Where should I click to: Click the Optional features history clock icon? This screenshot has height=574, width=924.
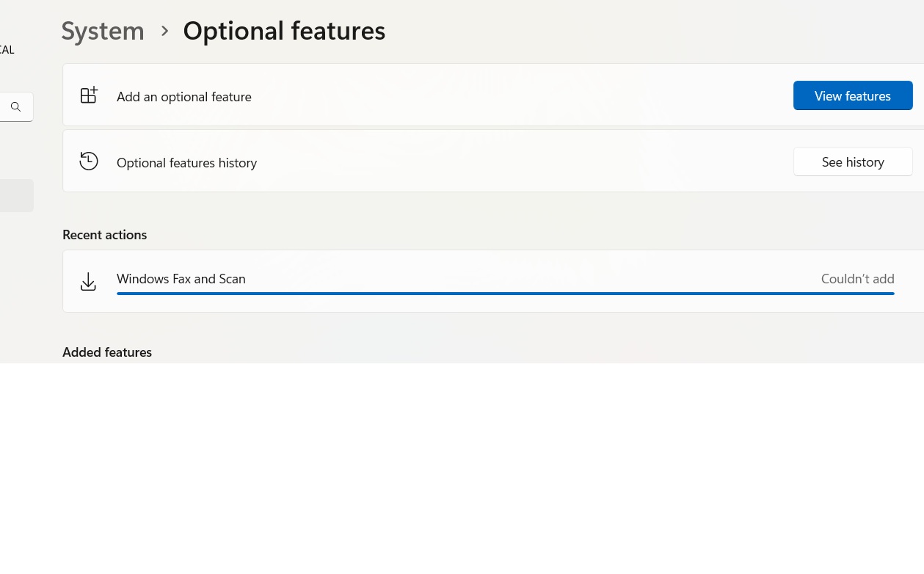[89, 161]
